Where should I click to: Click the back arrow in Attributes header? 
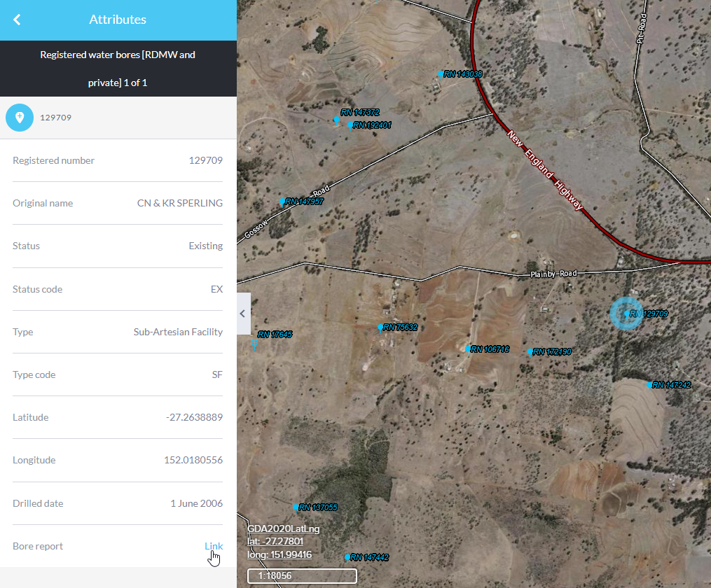pyautogui.click(x=17, y=20)
